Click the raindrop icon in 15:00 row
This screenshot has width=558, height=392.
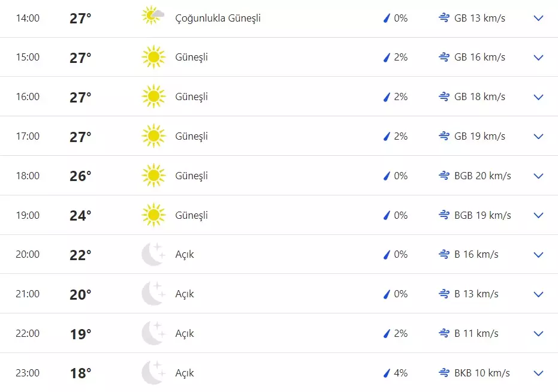[x=387, y=58]
